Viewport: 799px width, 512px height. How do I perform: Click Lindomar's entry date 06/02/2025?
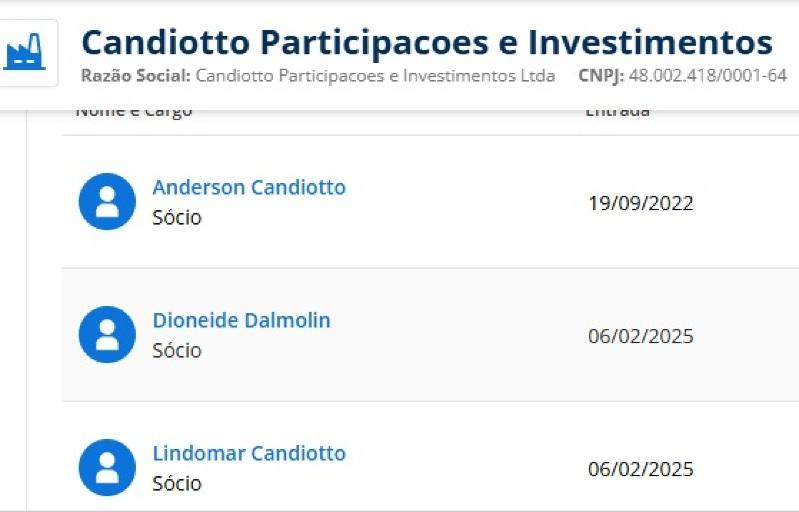pos(641,469)
